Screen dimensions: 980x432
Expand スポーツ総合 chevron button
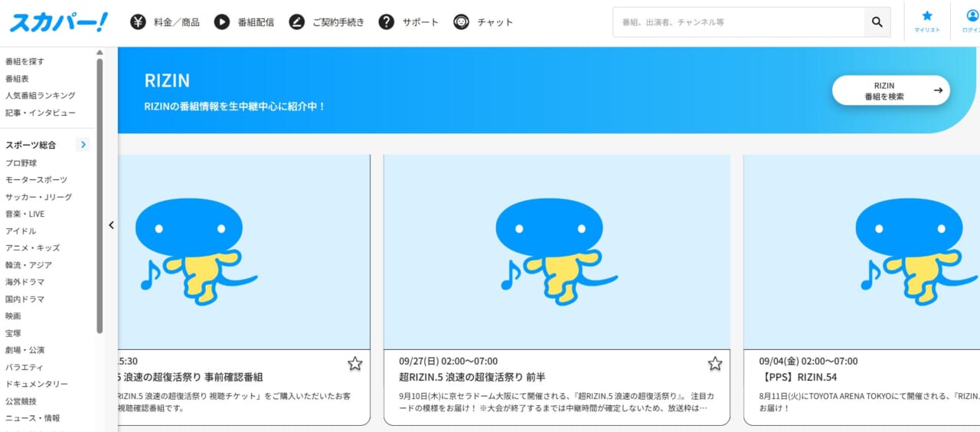tap(83, 144)
